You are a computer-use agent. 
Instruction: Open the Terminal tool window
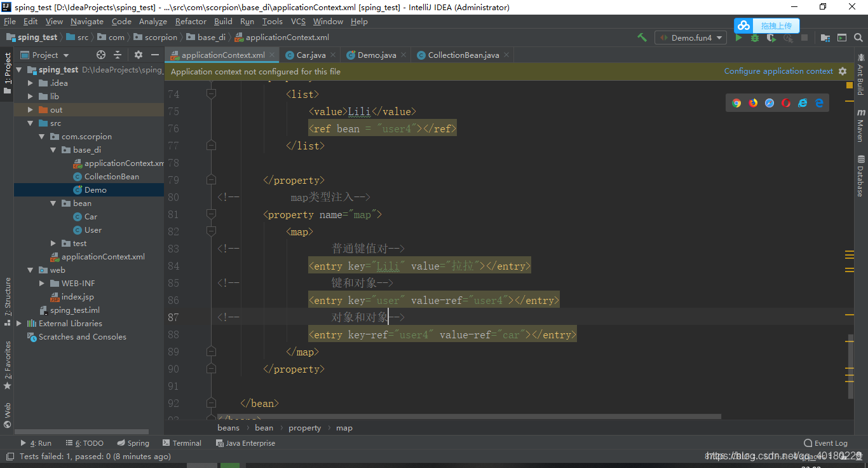[x=182, y=443]
